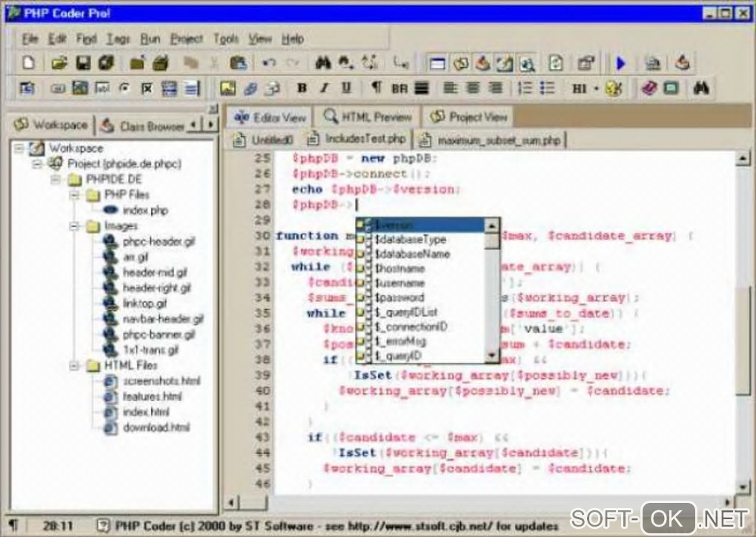Screen dimensions: 756x537
Task: Switch to the Workspace tab
Action: point(50,125)
